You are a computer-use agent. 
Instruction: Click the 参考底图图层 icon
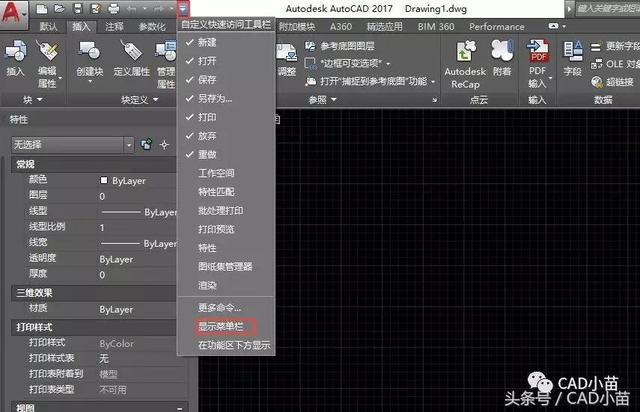click(x=311, y=46)
